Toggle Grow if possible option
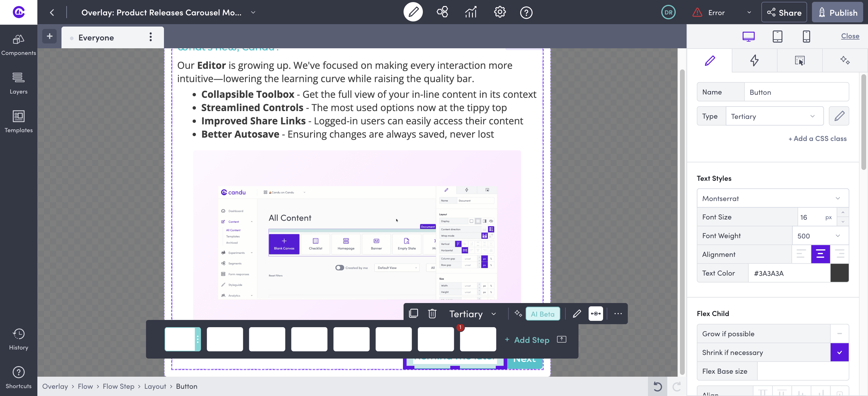 coord(839,334)
